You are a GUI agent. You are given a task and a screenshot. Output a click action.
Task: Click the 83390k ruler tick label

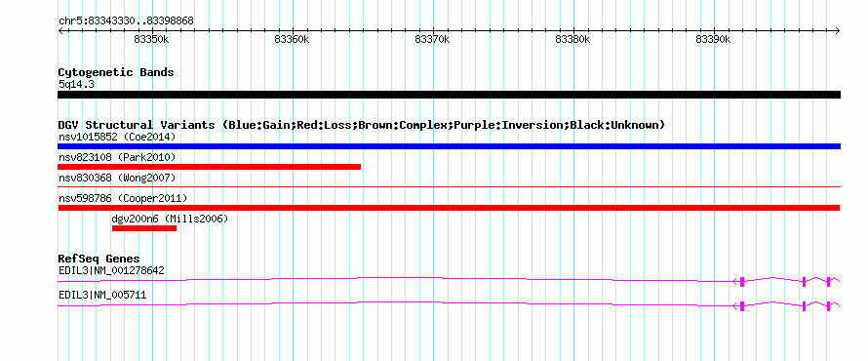[714, 40]
